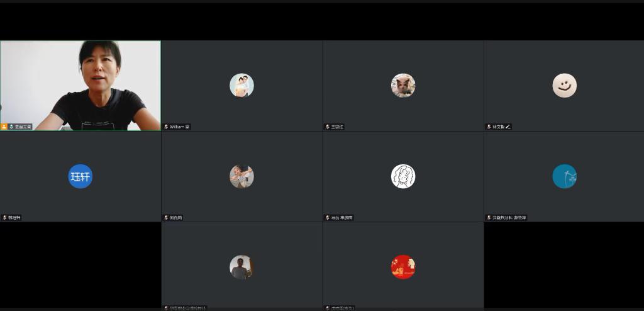644x311 pixels.
Task: Click the baby photo avatar
Action: pyautogui.click(x=241, y=176)
